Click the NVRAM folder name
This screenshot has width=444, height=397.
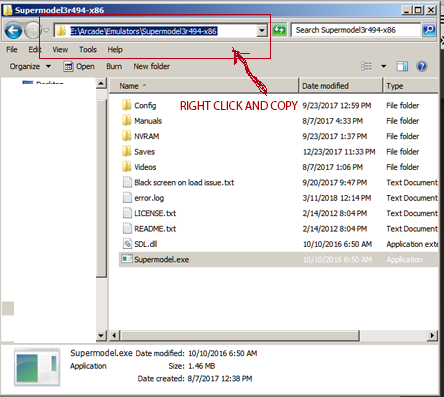point(147,136)
